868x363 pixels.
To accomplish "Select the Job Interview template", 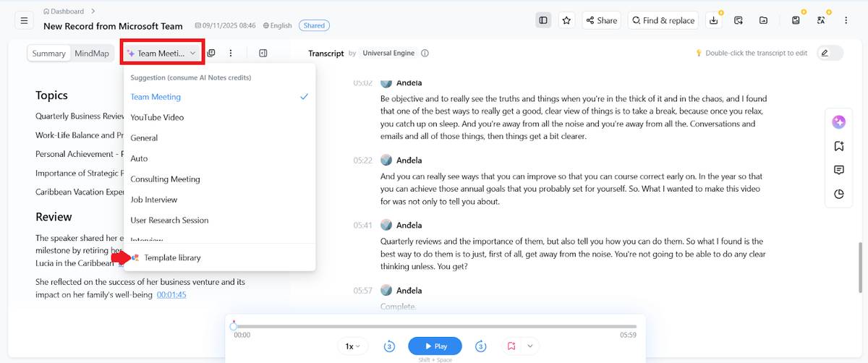I will [x=153, y=200].
